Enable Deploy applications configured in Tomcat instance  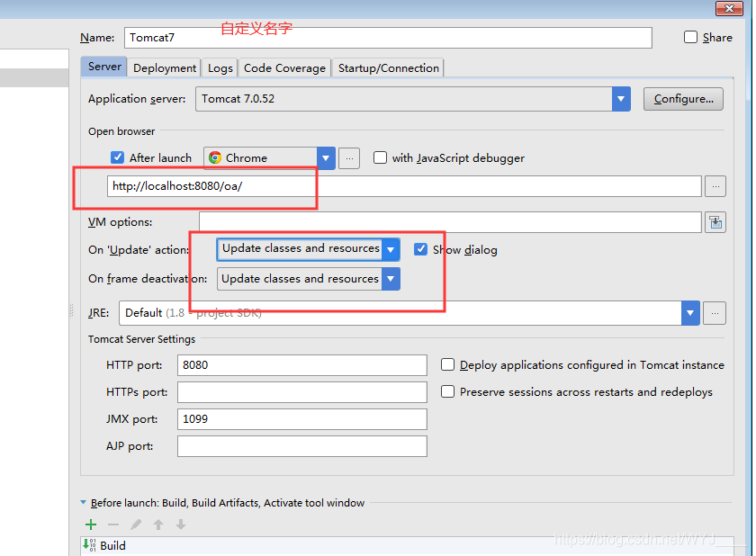coord(447,364)
